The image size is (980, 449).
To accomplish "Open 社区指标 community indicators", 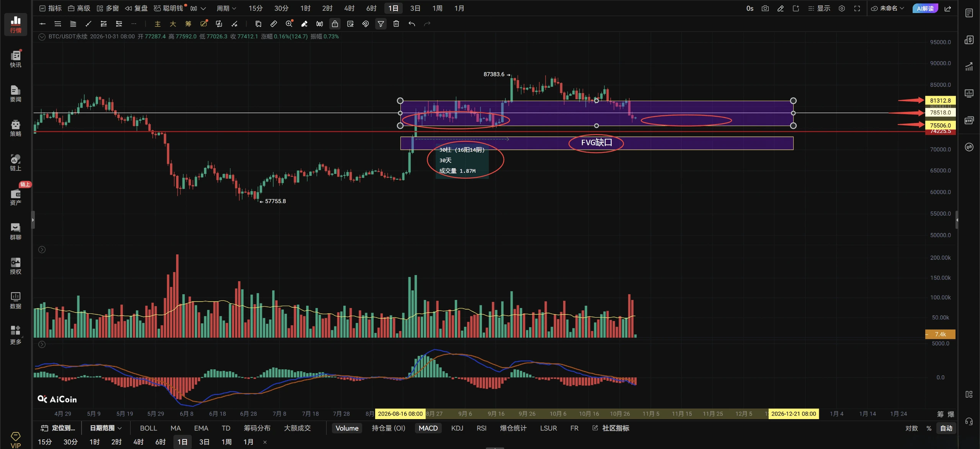I will (611, 428).
